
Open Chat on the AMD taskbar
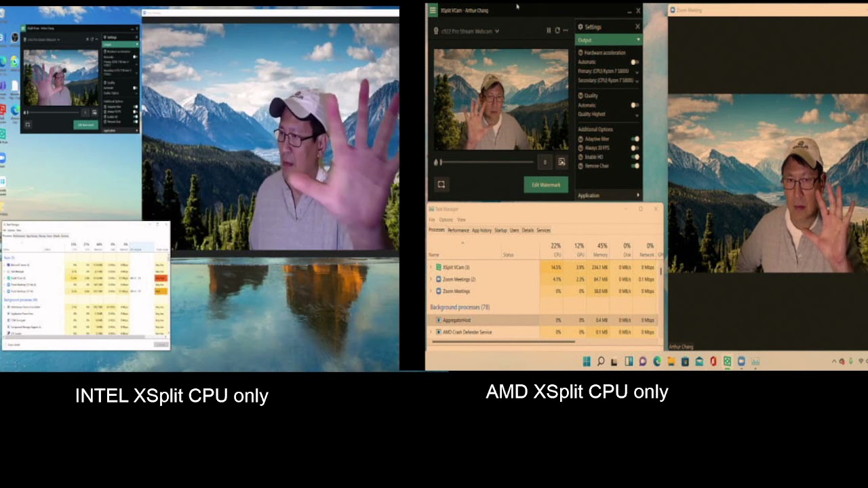click(x=643, y=362)
